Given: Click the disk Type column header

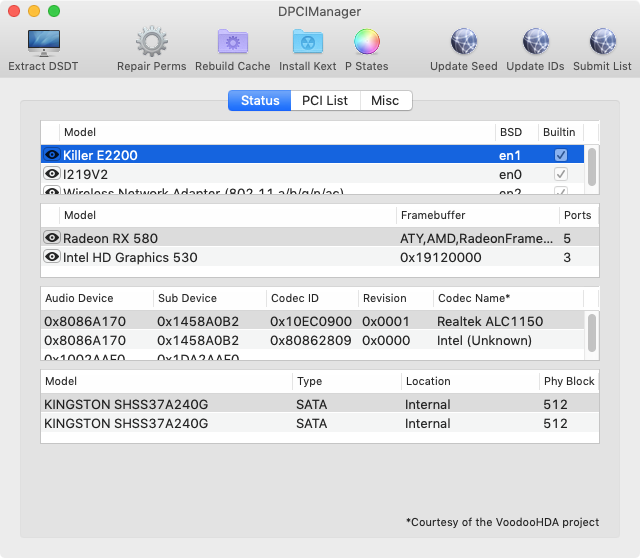Looking at the screenshot, I should pos(347,381).
